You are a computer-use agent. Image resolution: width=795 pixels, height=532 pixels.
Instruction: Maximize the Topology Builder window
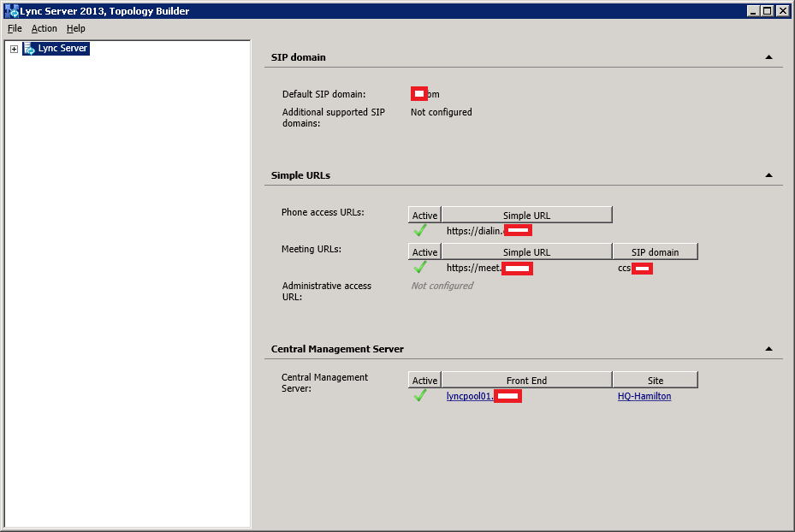(768, 10)
